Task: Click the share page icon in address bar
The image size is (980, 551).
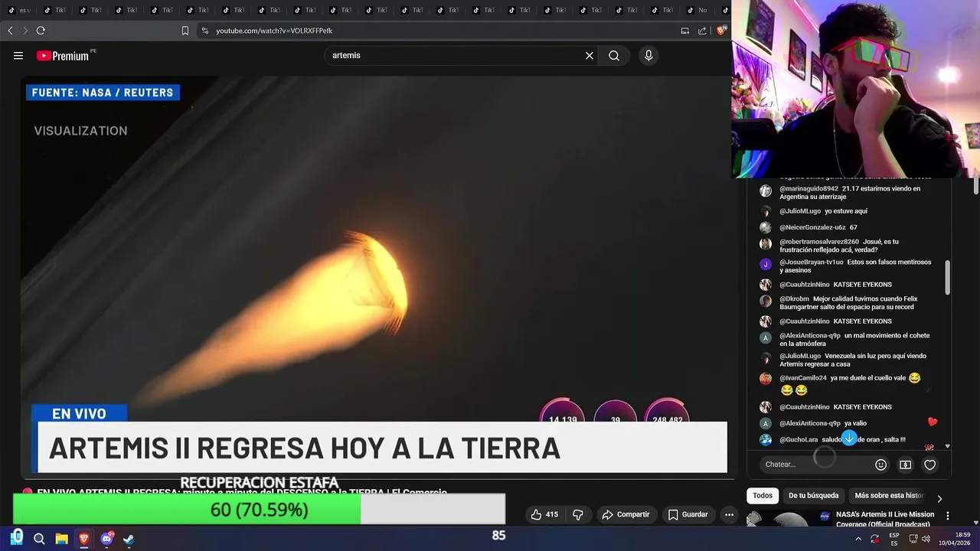Action: tap(702, 31)
